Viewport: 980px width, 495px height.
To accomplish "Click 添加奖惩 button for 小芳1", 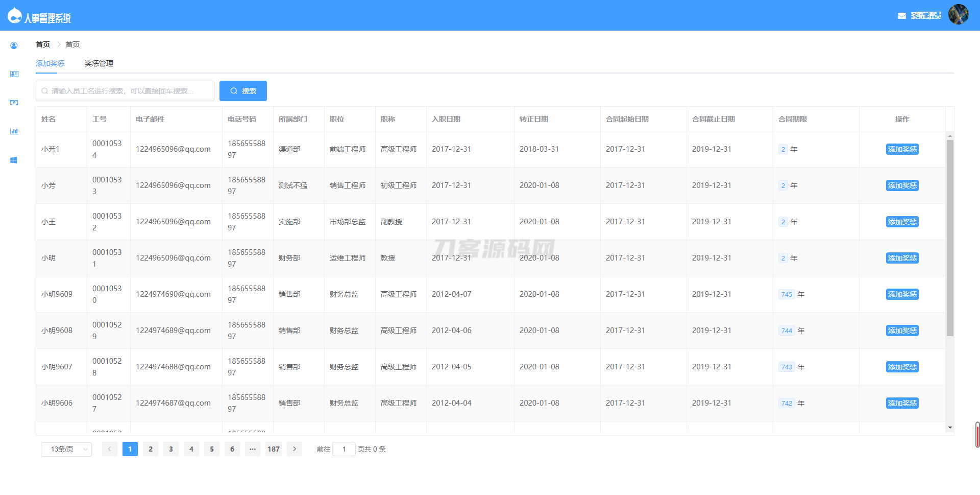I will [x=902, y=149].
